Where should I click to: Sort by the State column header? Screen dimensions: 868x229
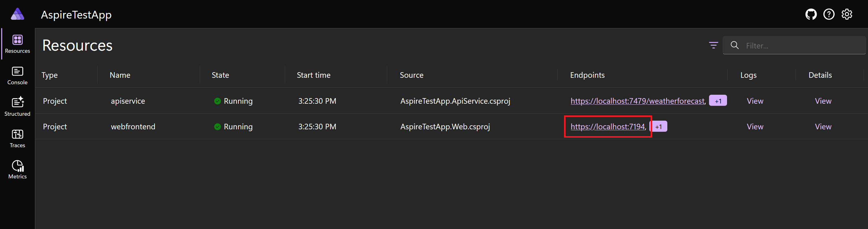point(220,75)
